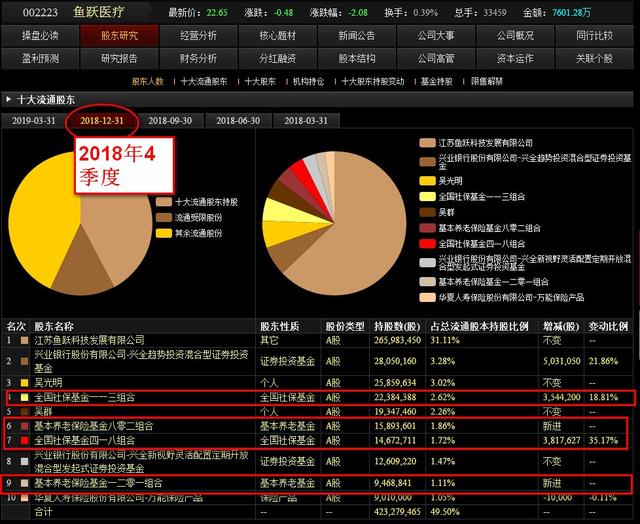640x524 pixels.
Task: Go to 十大股东 section link
Action: [x=260, y=81]
